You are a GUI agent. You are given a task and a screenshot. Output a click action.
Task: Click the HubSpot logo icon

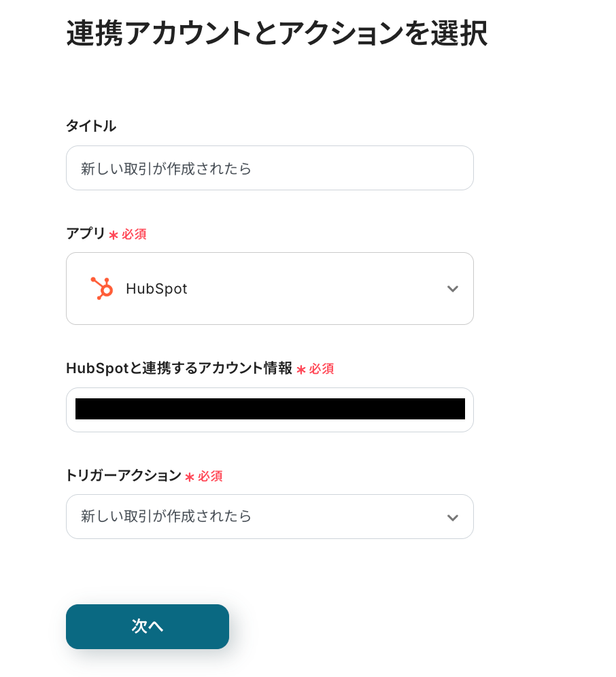[101, 288]
